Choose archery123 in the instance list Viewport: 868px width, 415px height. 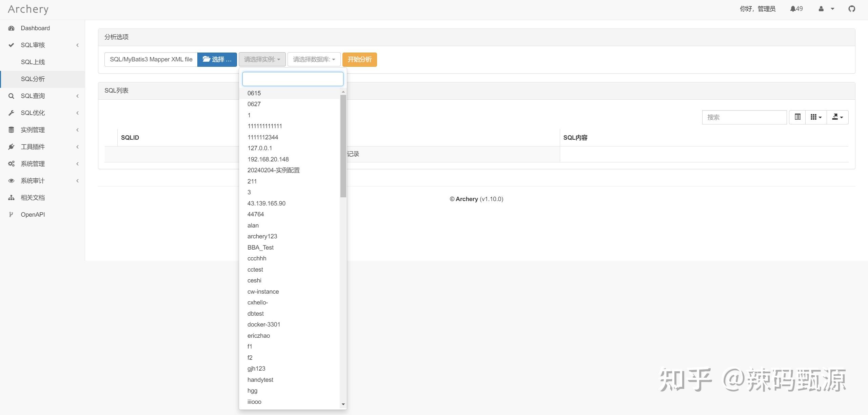pos(262,236)
